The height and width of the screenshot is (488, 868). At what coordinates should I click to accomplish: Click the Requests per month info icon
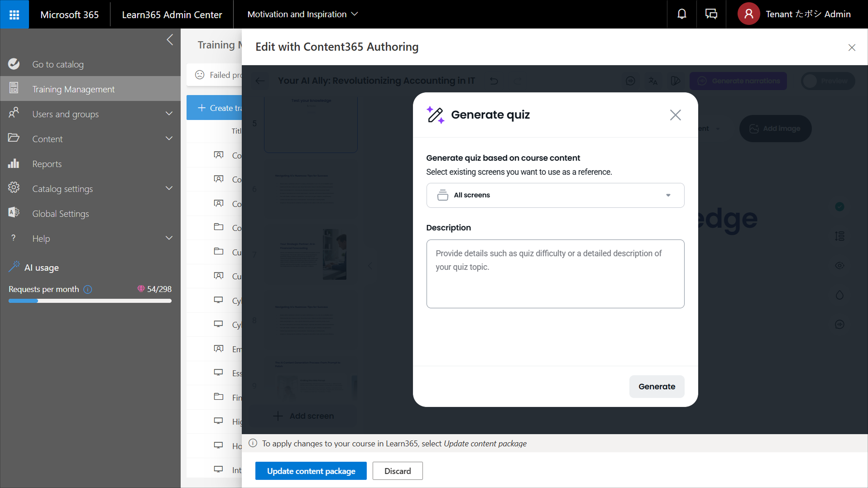[88, 289]
